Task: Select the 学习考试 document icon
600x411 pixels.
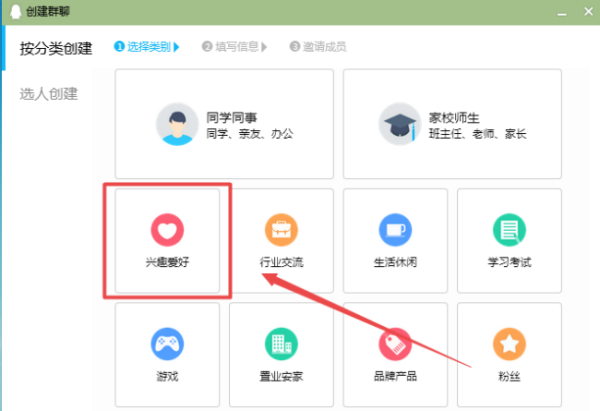Action: (x=509, y=230)
